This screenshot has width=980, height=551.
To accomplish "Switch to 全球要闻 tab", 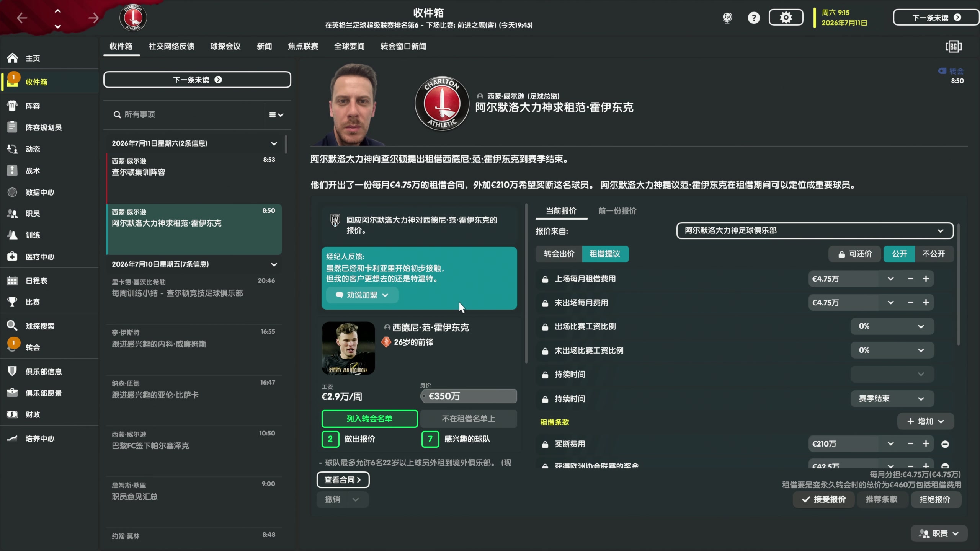I will coord(349,46).
